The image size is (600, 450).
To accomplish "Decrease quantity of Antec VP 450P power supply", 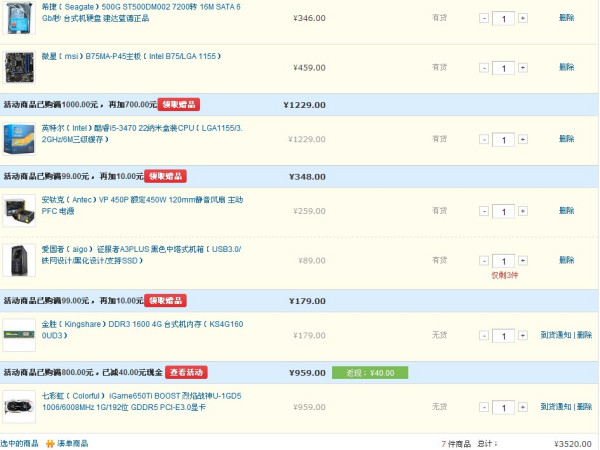I will coord(484,211).
